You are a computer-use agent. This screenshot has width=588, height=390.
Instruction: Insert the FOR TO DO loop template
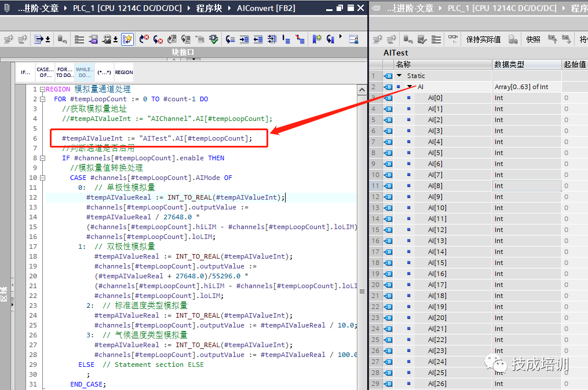click(x=64, y=72)
